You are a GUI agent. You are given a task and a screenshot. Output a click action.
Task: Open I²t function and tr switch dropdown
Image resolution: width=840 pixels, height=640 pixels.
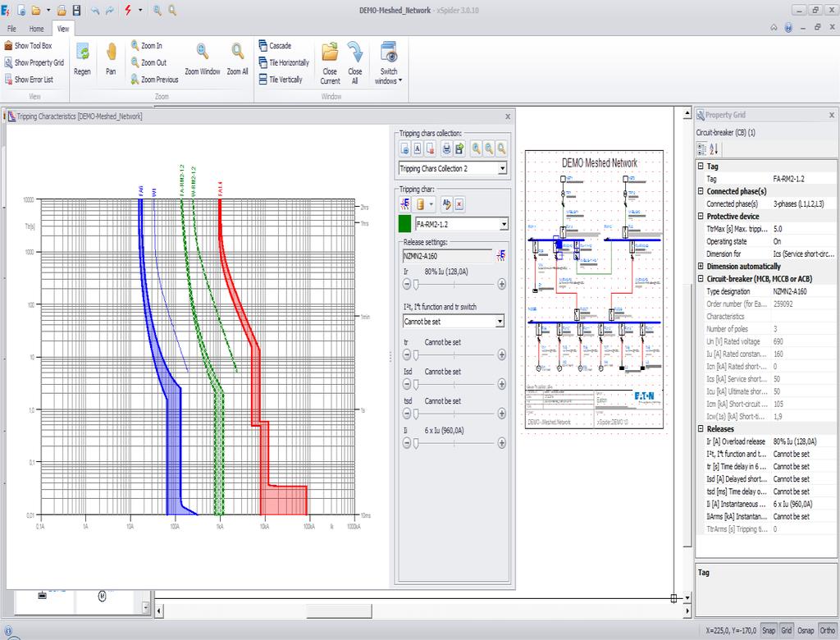point(500,321)
